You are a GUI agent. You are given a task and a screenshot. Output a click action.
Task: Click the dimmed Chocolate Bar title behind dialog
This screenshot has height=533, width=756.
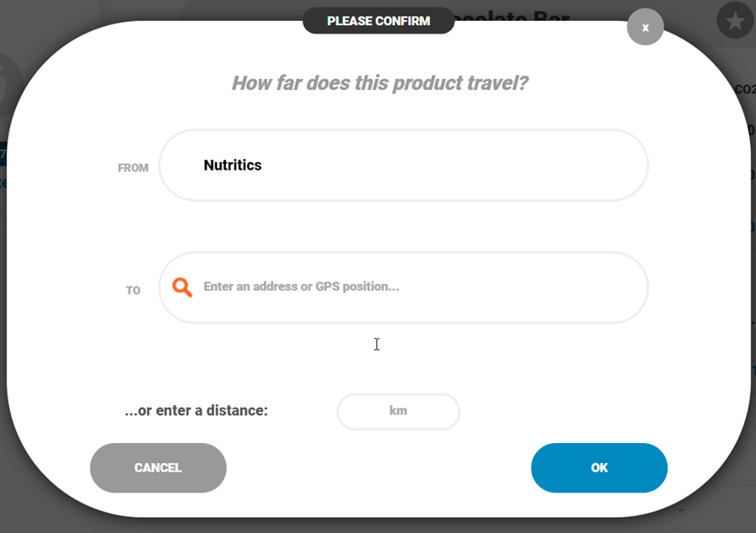512,15
